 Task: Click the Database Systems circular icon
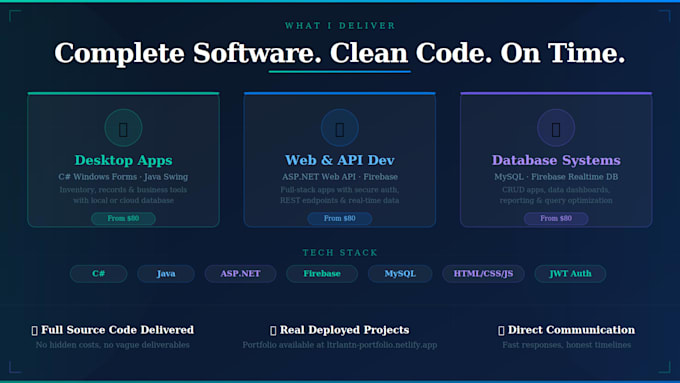[x=556, y=128]
